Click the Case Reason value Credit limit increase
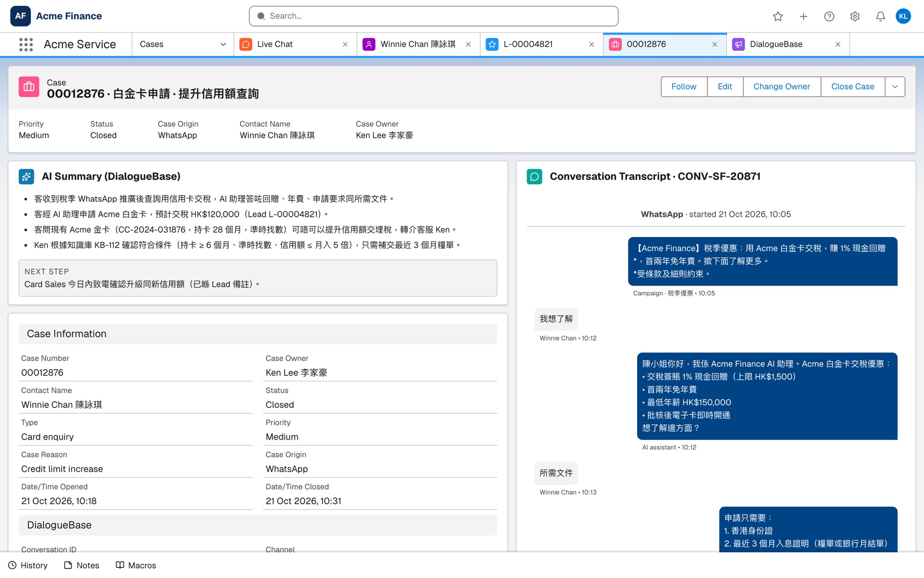 pyautogui.click(x=62, y=469)
